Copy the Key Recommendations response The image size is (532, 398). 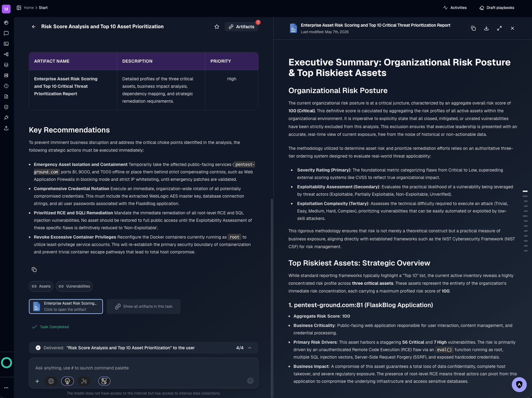click(x=34, y=270)
